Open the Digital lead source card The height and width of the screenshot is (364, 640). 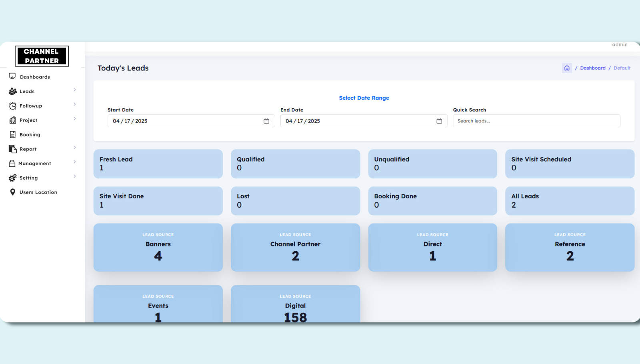coord(295,305)
